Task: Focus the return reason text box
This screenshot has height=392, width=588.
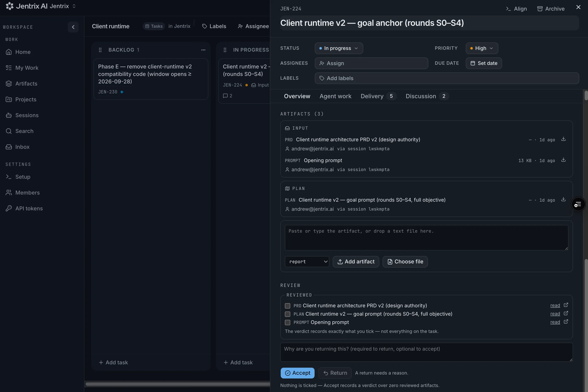Action: tap(426, 352)
